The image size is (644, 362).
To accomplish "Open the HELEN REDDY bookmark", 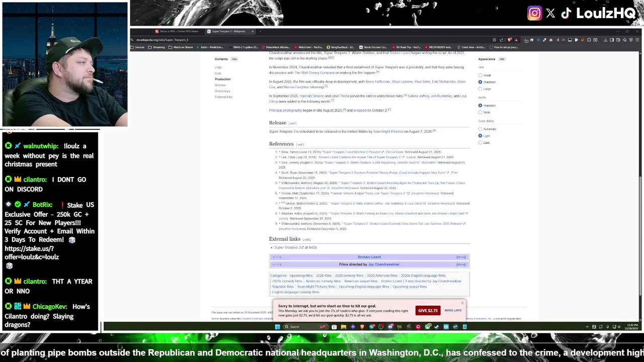I will point(439,47).
